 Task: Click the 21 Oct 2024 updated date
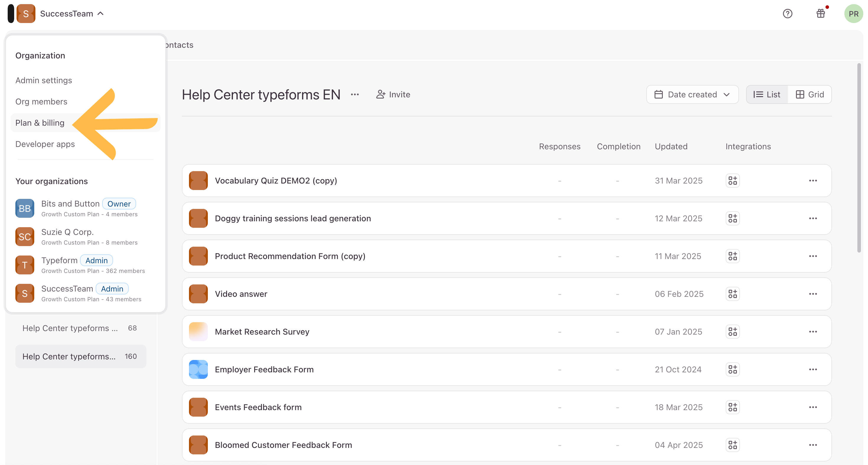coord(678,369)
